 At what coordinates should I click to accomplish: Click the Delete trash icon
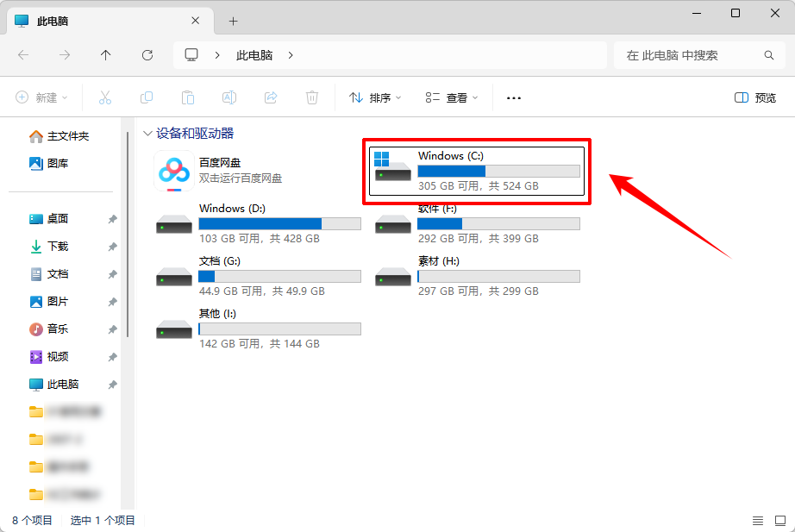point(312,97)
